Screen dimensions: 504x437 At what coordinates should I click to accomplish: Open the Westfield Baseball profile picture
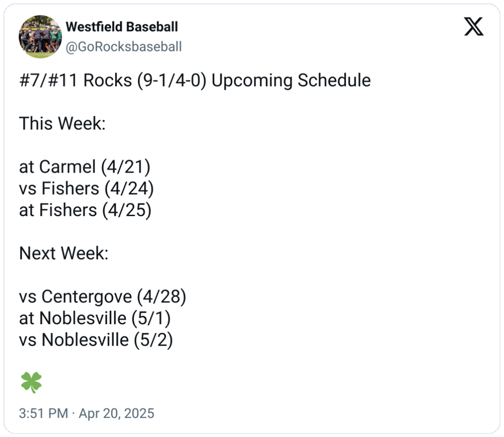[40, 36]
